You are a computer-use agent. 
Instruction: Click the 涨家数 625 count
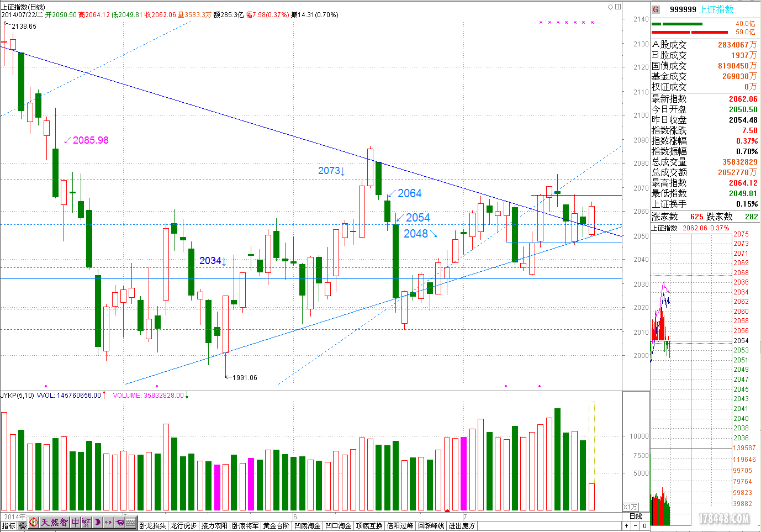tap(697, 217)
